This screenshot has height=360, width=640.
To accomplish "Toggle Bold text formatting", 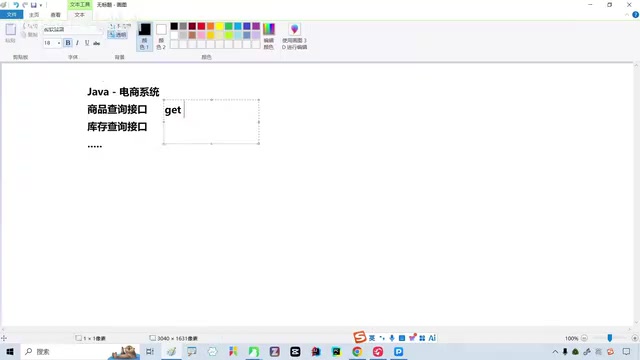I will 68,43.
